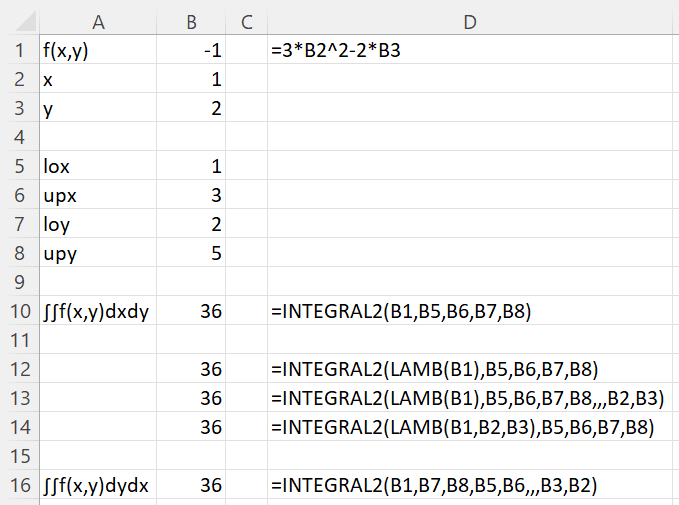
Task: Select row 16 header
Action: (x=17, y=486)
